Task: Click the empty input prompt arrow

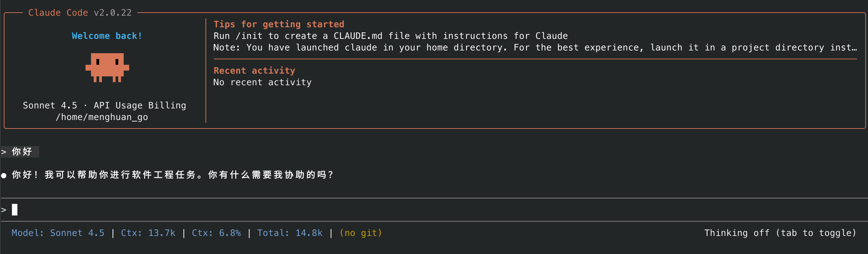Action: coord(4,210)
